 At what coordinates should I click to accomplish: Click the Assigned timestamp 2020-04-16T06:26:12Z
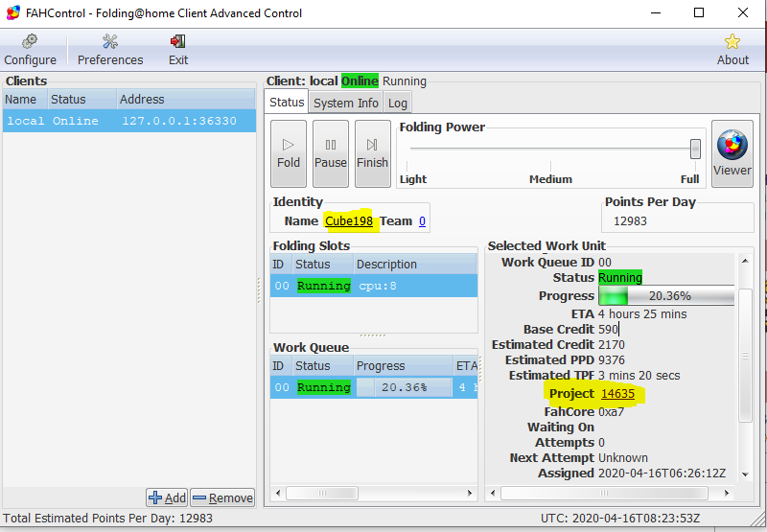click(x=662, y=474)
